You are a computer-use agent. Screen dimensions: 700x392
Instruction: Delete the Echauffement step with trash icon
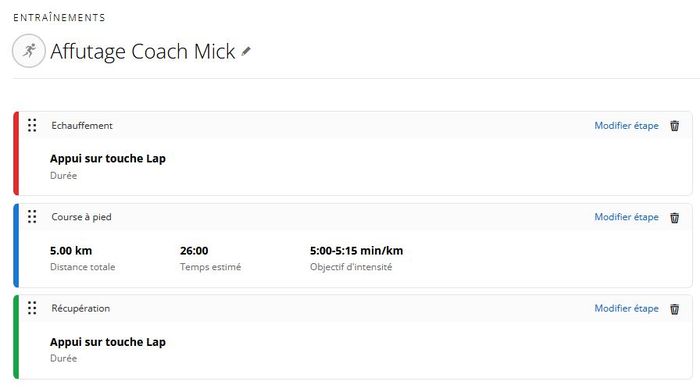coord(675,125)
